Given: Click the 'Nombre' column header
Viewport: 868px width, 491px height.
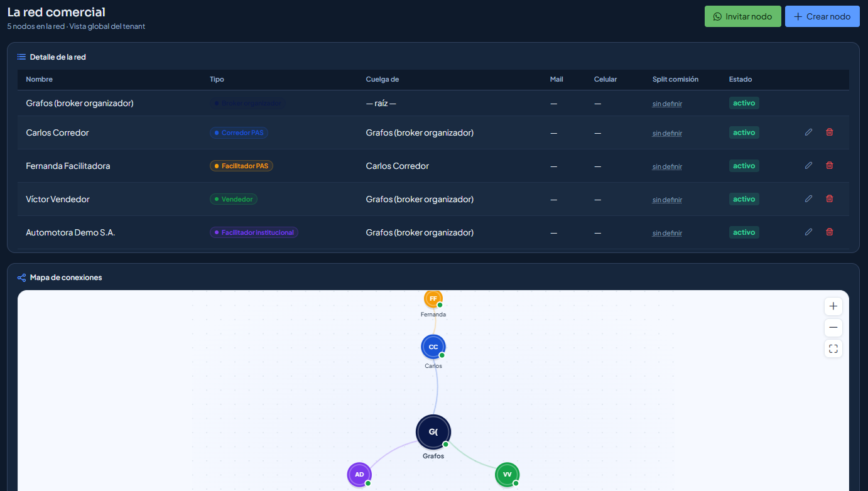Looking at the screenshot, I should click(x=40, y=79).
